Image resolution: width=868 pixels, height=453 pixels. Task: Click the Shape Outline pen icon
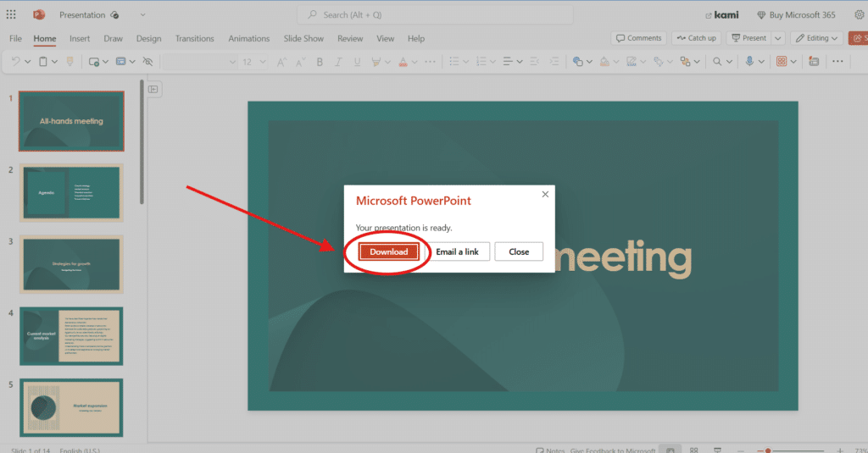631,62
